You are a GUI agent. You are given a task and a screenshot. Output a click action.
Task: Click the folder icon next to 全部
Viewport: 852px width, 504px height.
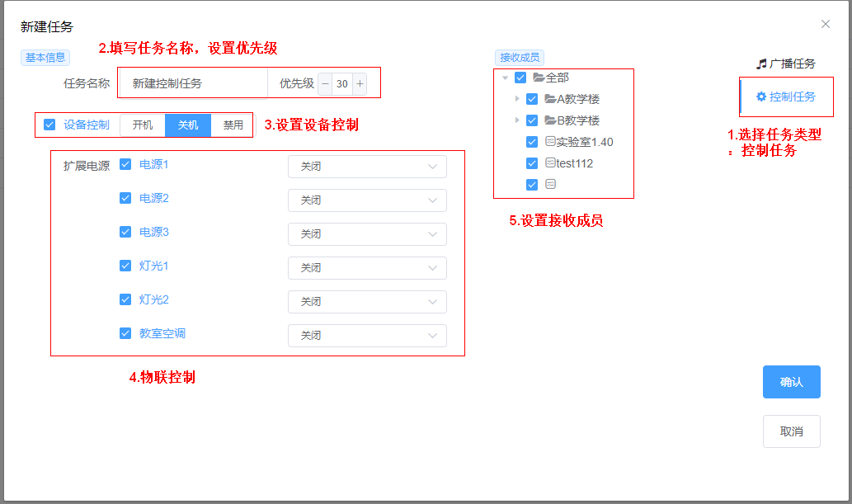coord(539,78)
